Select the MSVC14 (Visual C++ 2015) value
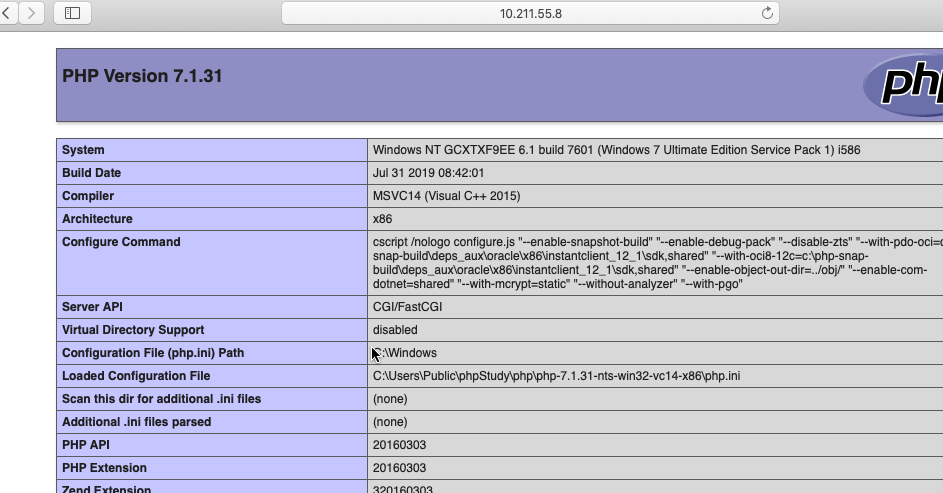This screenshot has height=493, width=943. point(446,196)
